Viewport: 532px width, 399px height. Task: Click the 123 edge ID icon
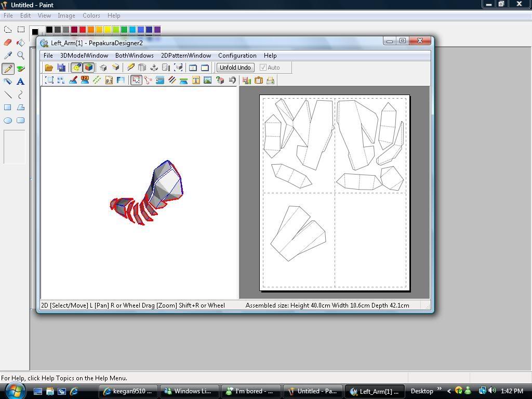coord(85,81)
